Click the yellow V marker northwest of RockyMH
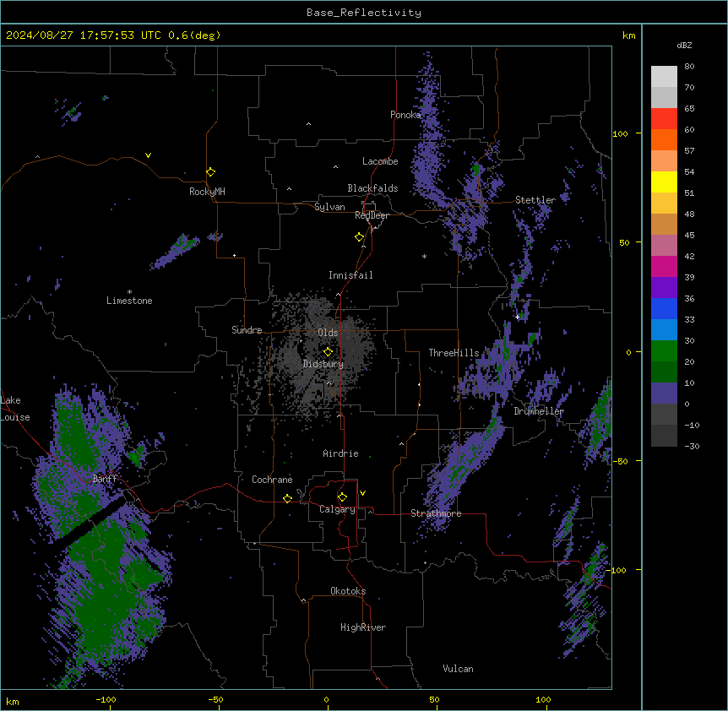Viewport: 728px width, 711px height. pyautogui.click(x=148, y=155)
